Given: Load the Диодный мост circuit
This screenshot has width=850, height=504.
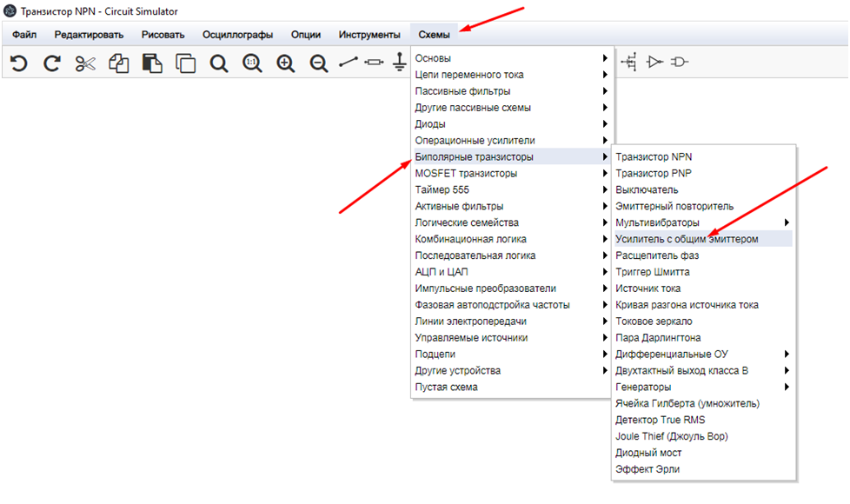Looking at the screenshot, I should 703,453.
